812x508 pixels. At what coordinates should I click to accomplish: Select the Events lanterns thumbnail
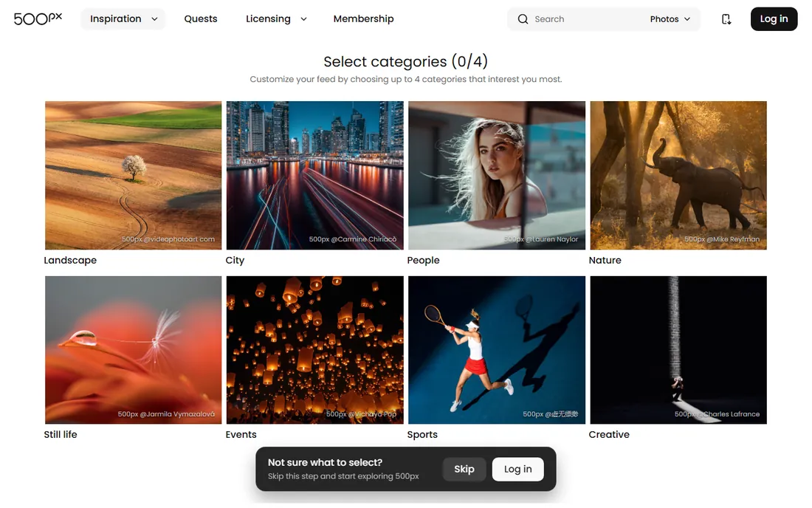click(x=315, y=350)
